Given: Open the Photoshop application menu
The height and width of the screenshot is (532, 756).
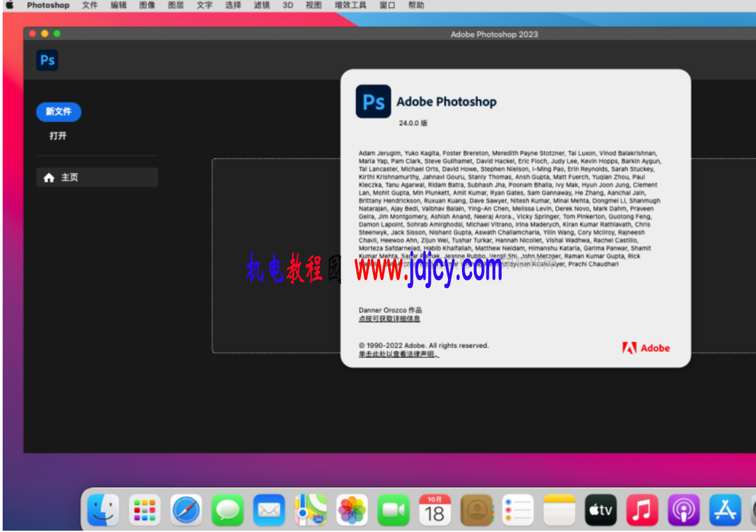Looking at the screenshot, I should tap(48, 5).
